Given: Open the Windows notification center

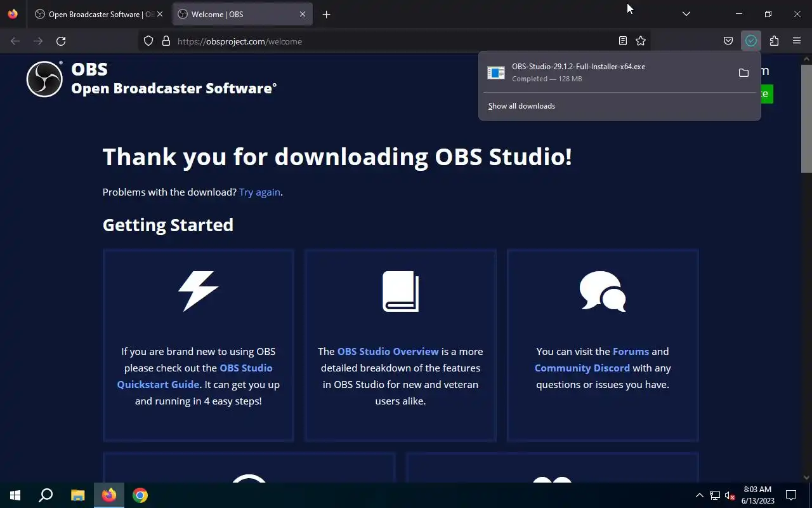Looking at the screenshot, I should tap(791, 495).
